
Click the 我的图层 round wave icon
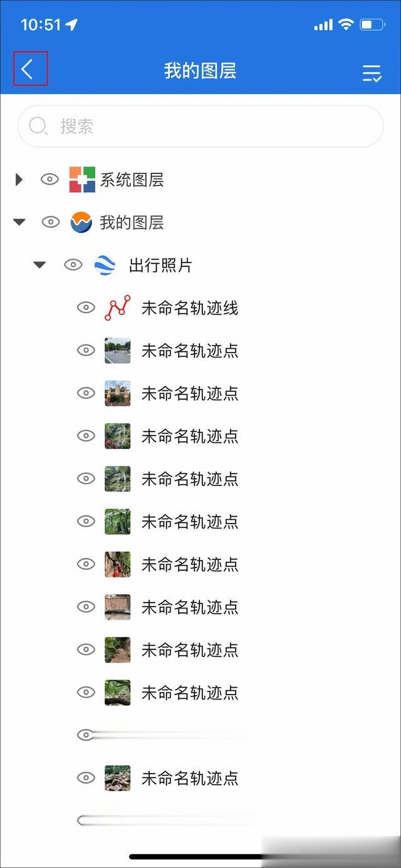point(81,222)
